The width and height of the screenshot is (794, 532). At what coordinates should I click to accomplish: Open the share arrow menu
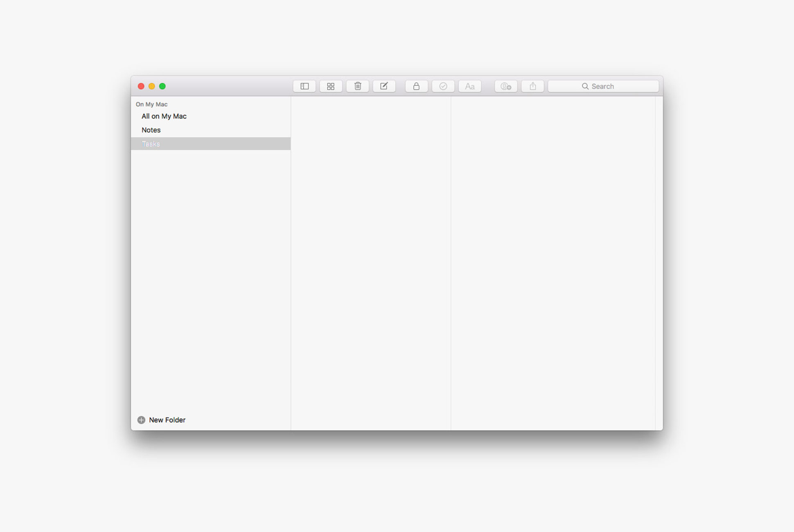(x=532, y=86)
